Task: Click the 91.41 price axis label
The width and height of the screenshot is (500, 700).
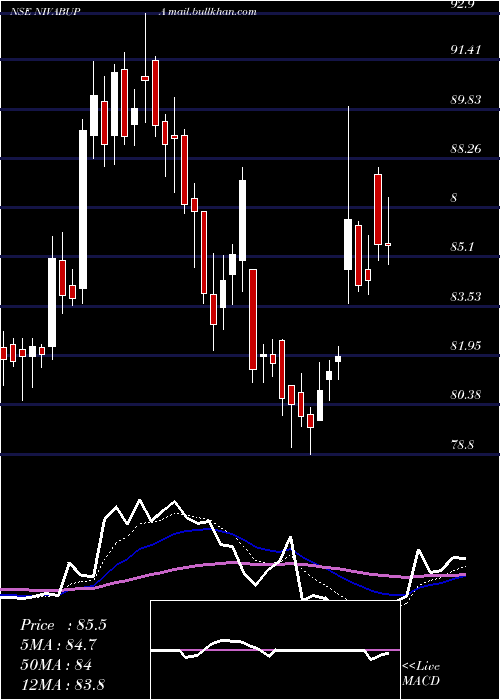Action: (466, 50)
